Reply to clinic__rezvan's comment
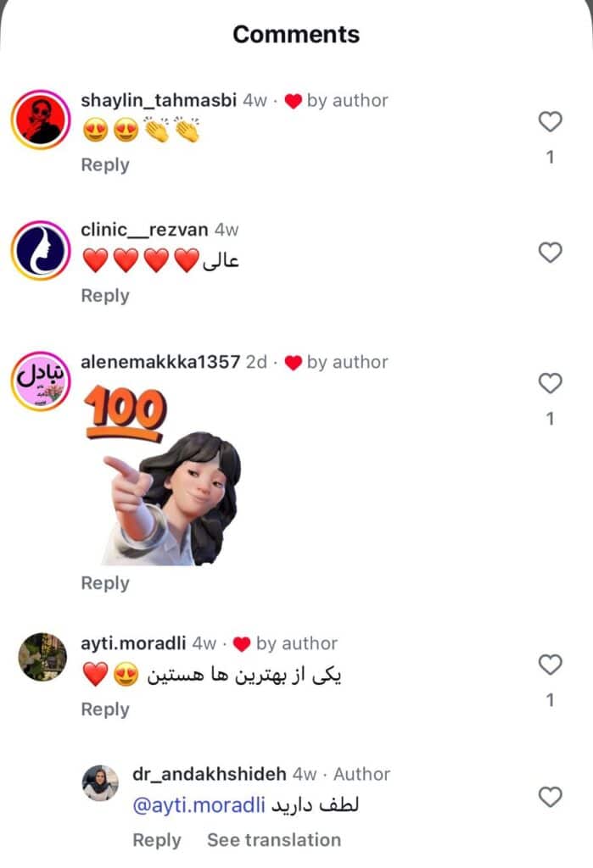This screenshot has height=868, width=593. [104, 296]
